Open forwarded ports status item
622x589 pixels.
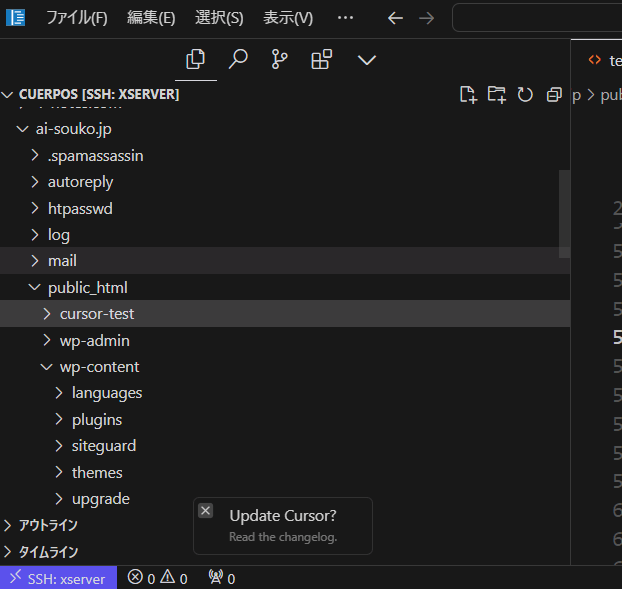click(x=222, y=578)
